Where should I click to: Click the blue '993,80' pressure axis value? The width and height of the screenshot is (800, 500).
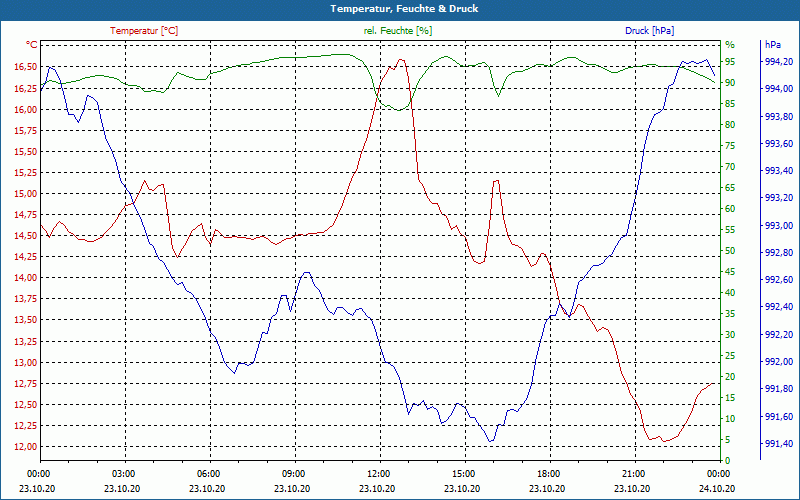tap(779, 117)
